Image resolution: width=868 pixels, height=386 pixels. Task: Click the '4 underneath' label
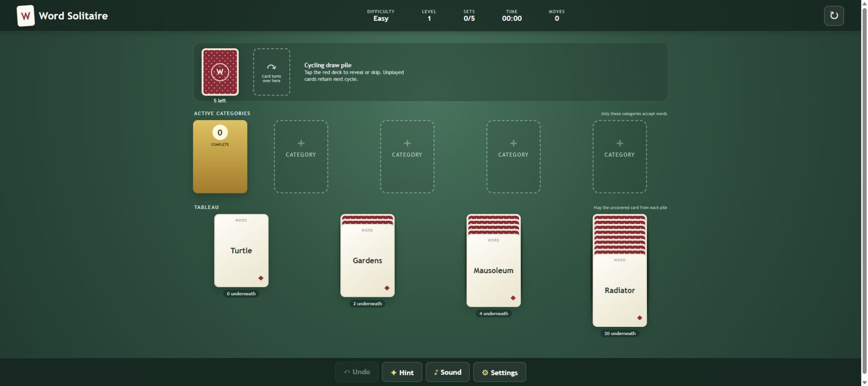pos(493,314)
